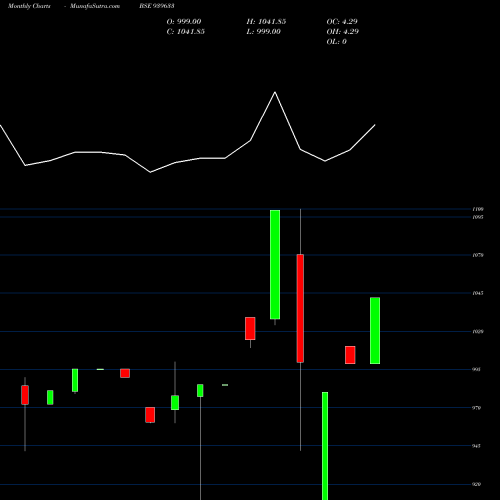The height and width of the screenshot is (500, 500).
Task: Click the 'Monthly Charts' title text
Action: tap(29, 6)
